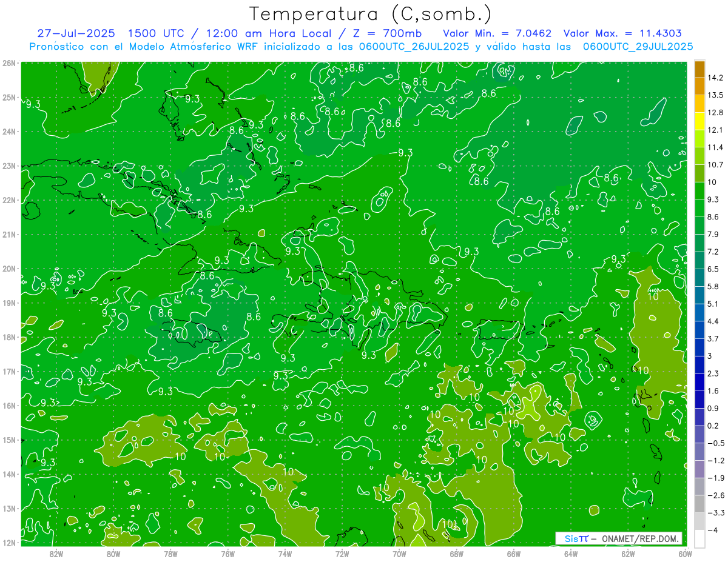Click the "3.7" value on the color legend

(713, 338)
